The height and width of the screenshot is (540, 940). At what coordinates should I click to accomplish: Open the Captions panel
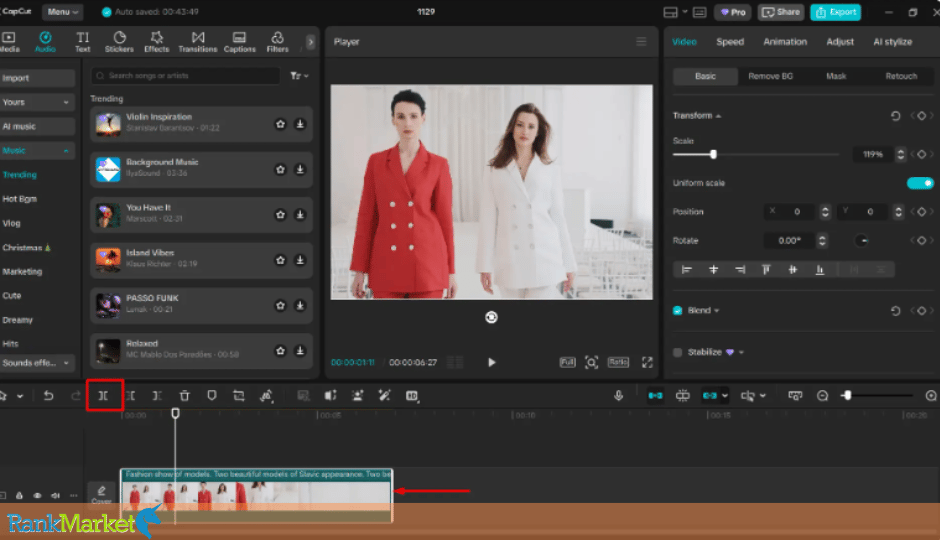(240, 42)
